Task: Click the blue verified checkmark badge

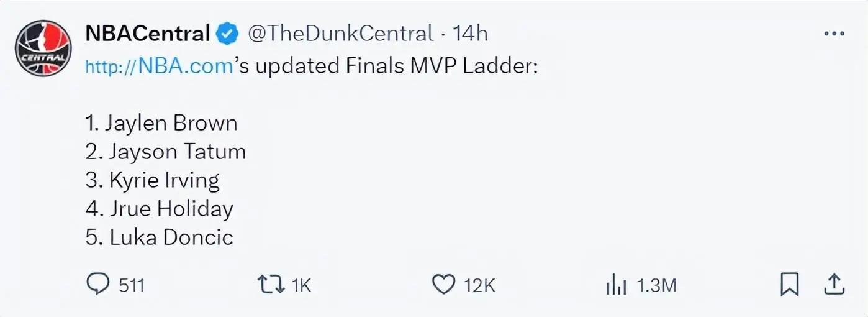Action: click(x=227, y=34)
